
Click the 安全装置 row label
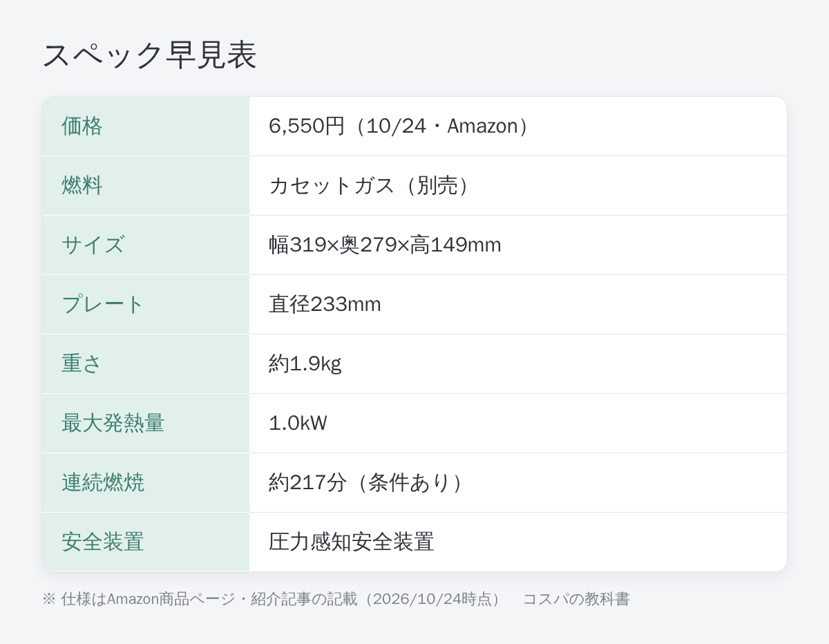[103, 542]
